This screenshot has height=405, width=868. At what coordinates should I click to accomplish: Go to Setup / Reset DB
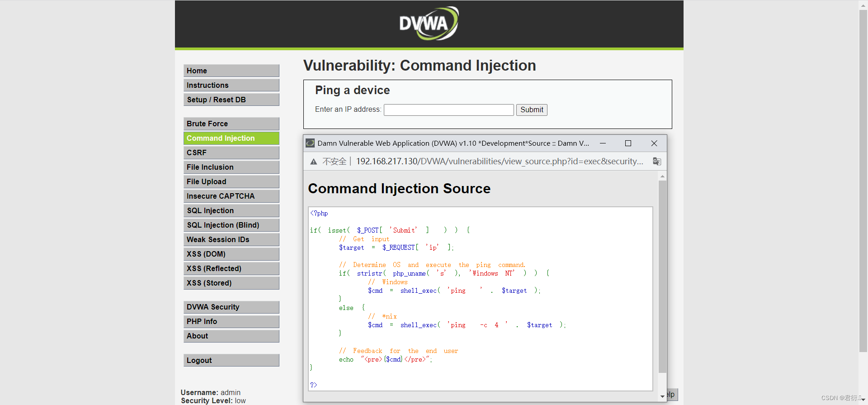(x=231, y=100)
